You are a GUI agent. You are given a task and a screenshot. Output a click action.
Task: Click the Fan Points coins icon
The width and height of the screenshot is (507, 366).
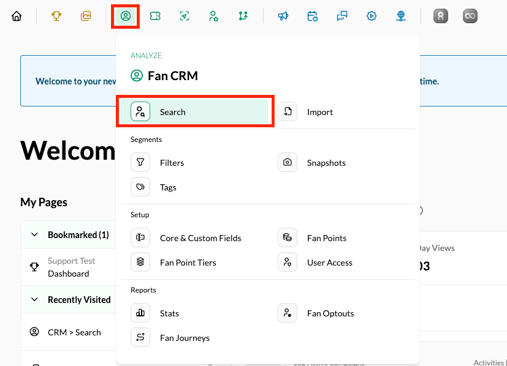click(x=287, y=238)
